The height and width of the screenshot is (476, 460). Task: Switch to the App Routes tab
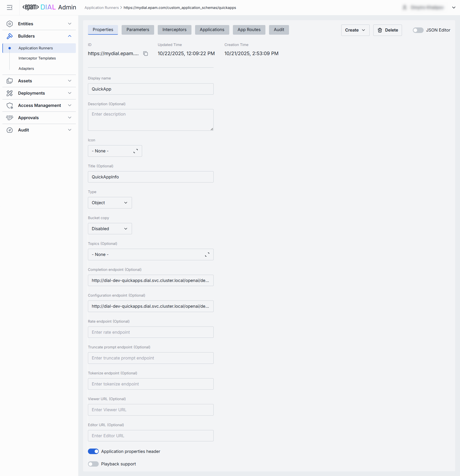[249, 30]
